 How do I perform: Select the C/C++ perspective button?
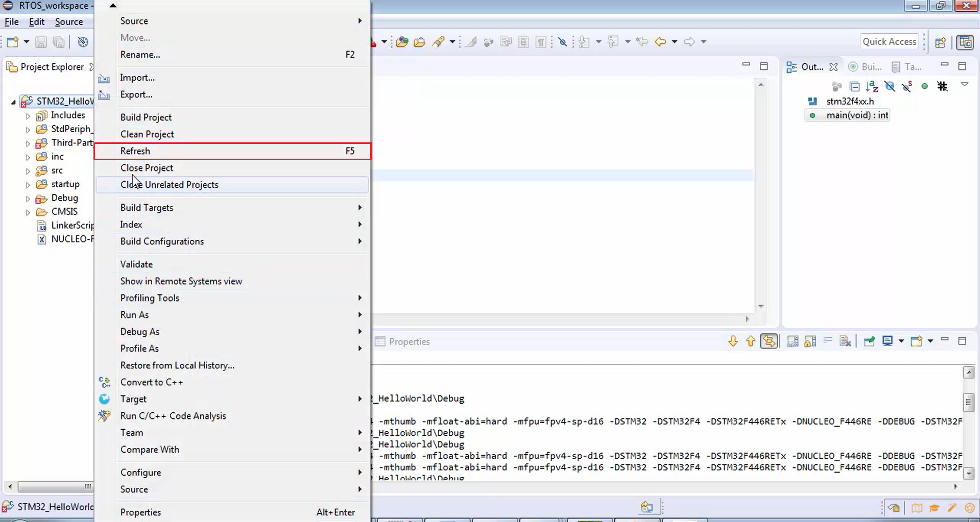tap(965, 42)
